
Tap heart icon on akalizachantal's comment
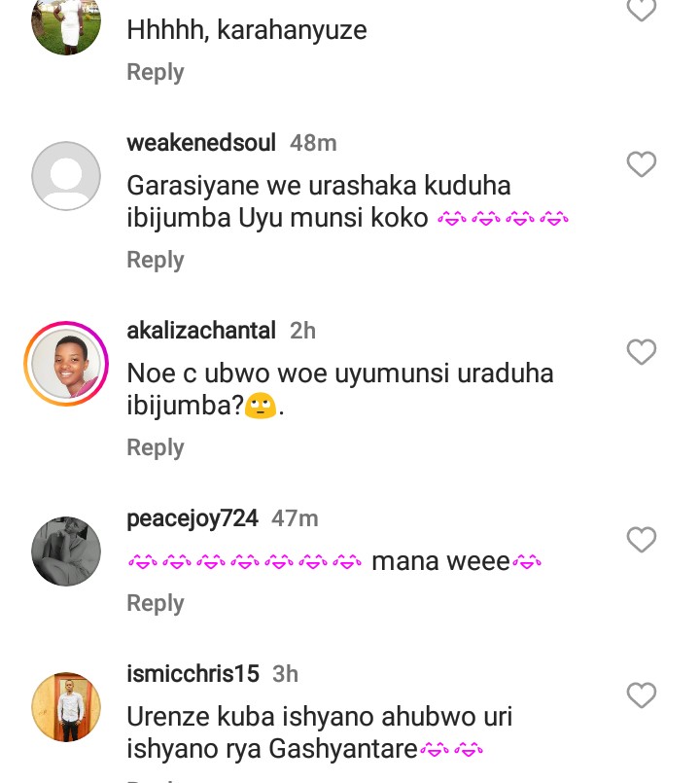[x=642, y=352]
